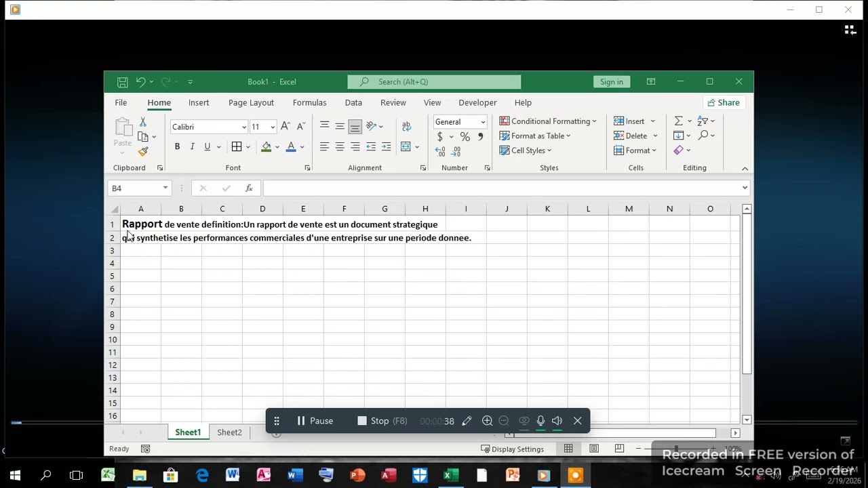The height and width of the screenshot is (488, 868).
Task: Click the Cut scissors icon
Action: coord(142,121)
